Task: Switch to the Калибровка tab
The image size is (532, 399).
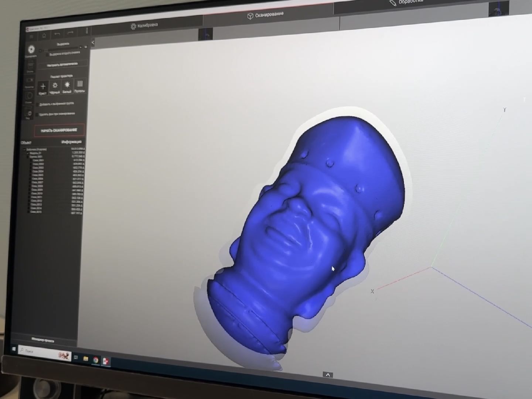Action: click(x=144, y=26)
